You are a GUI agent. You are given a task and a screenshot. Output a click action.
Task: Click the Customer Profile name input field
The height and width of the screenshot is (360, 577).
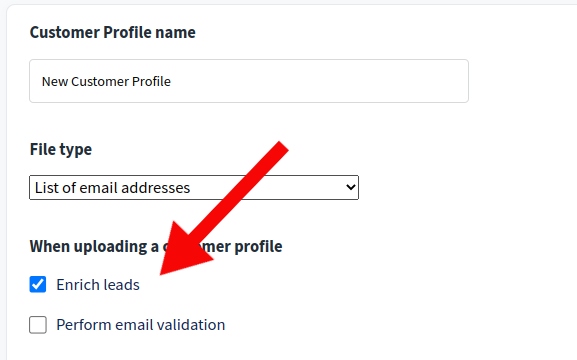pyautogui.click(x=249, y=81)
